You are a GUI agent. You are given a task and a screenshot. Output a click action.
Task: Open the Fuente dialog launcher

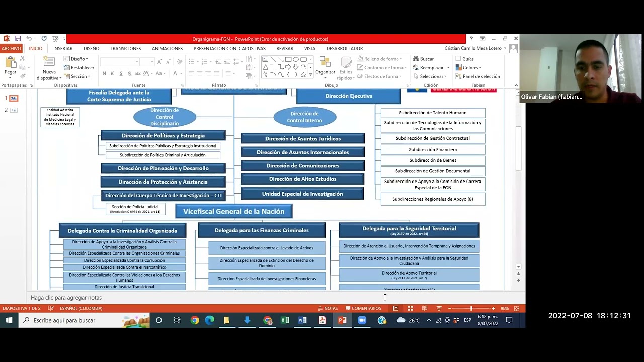pos(182,85)
